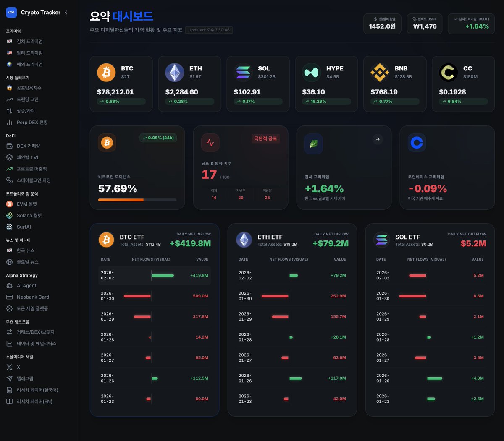Click the Perp DEX 현황 bar chart icon
504x441 pixels.
click(x=9, y=123)
